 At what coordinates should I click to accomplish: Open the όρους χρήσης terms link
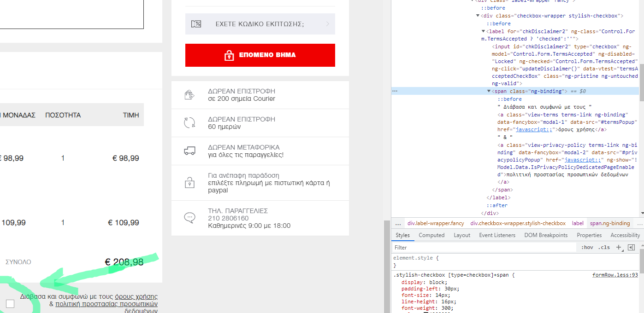pyautogui.click(x=136, y=296)
